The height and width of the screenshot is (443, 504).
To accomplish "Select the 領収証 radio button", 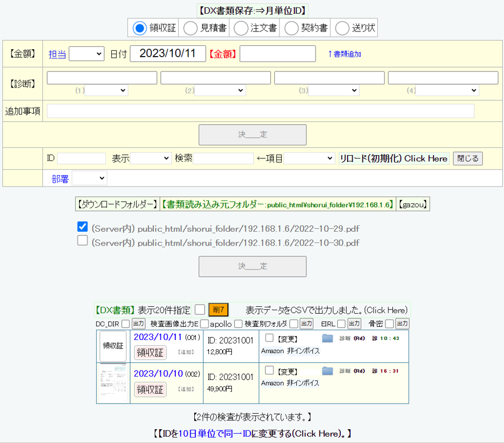I will coord(140,28).
